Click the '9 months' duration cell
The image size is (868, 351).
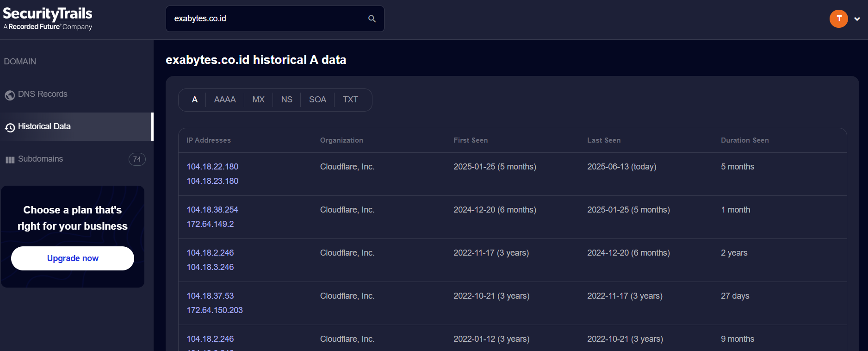[x=738, y=339]
